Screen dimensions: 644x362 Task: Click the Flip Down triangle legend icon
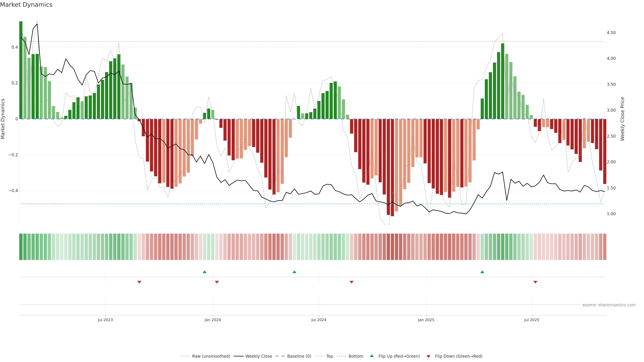(428, 356)
